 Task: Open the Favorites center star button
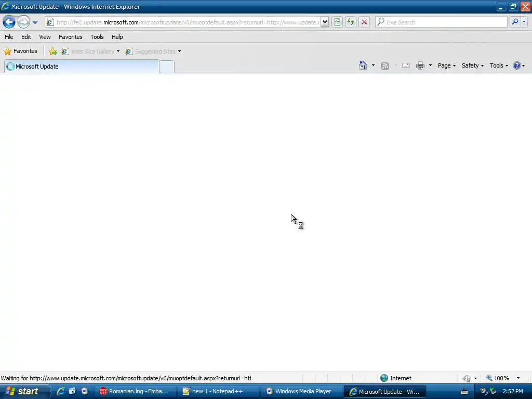click(20, 51)
